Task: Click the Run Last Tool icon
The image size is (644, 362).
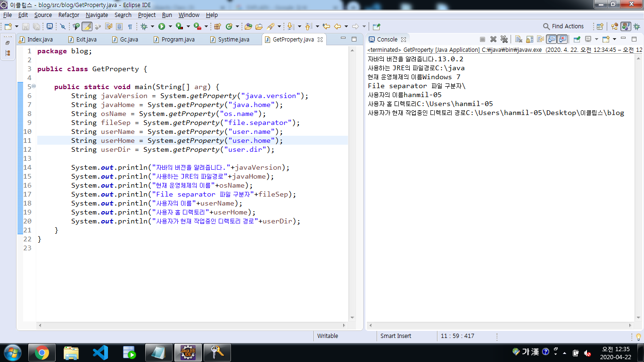Action: click(x=198, y=26)
